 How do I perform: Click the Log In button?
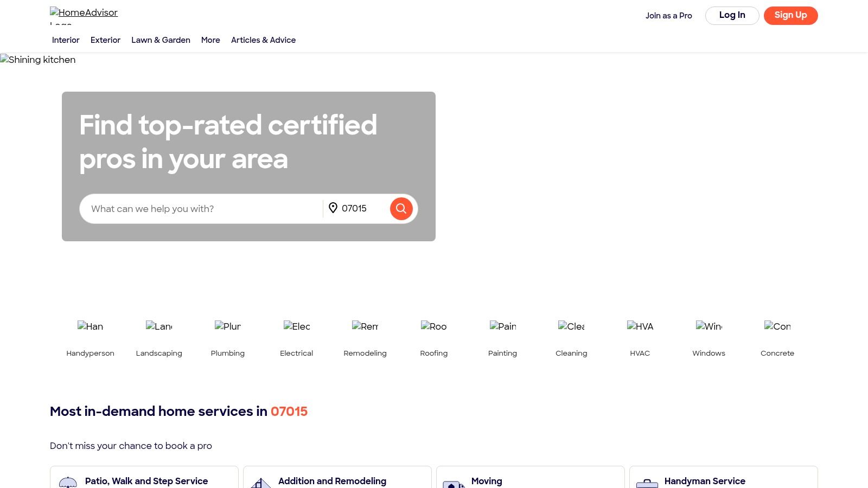point(732,15)
